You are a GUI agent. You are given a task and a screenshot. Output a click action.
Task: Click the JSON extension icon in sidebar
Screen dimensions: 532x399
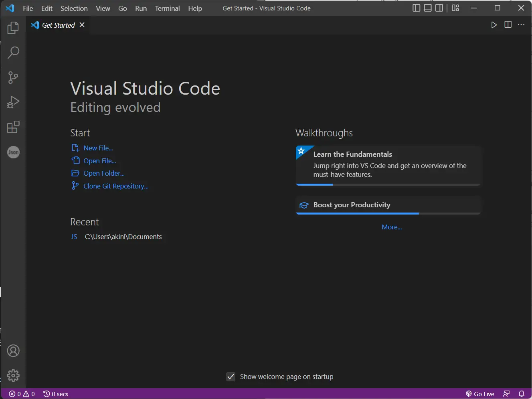click(13, 152)
